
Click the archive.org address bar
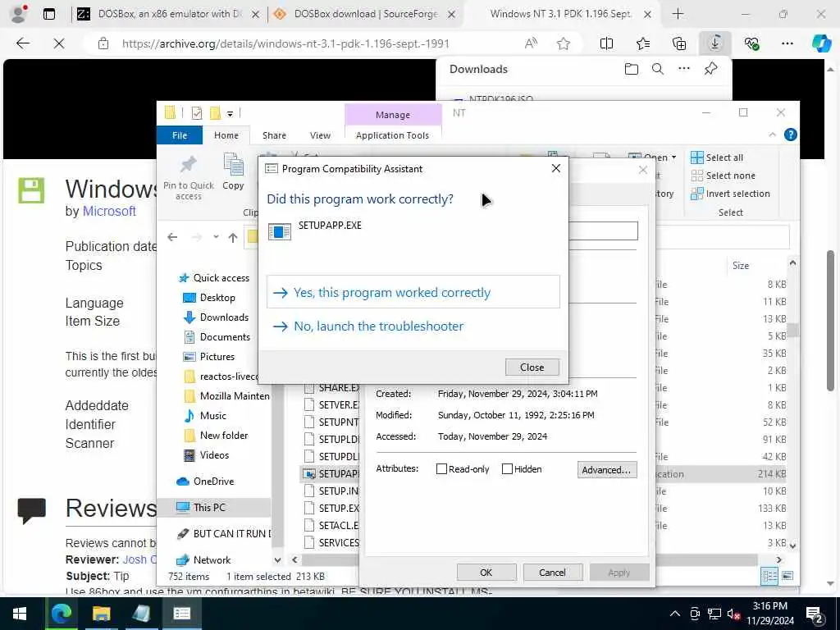[285, 44]
